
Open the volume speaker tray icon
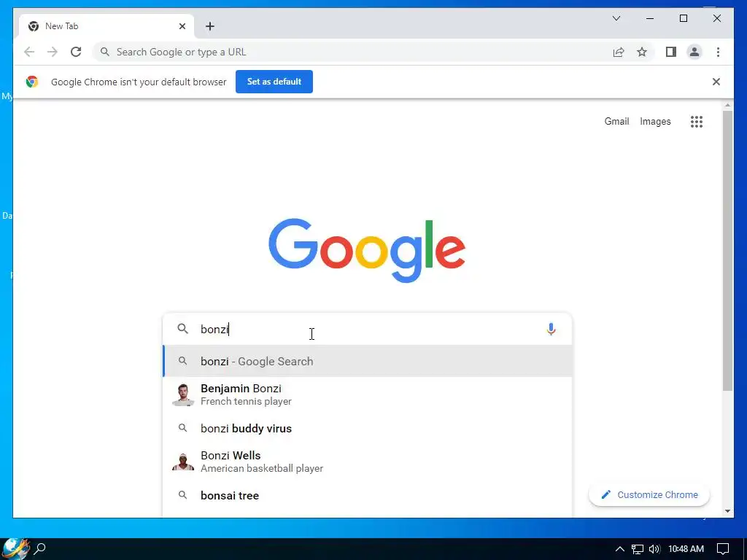[654, 549]
